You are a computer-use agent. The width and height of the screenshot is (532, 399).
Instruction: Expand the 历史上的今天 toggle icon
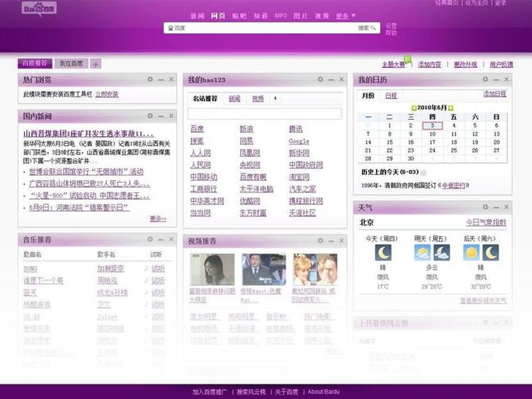(x=423, y=173)
